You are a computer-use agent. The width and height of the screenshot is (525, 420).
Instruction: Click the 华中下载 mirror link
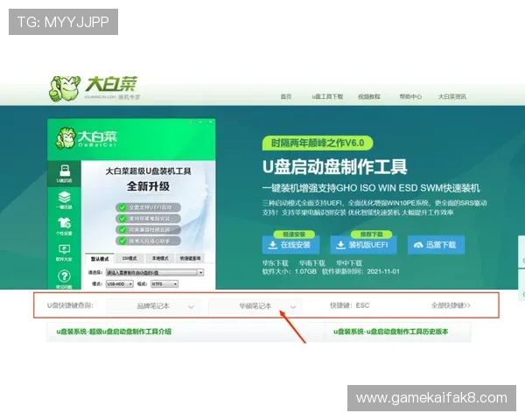(349, 263)
